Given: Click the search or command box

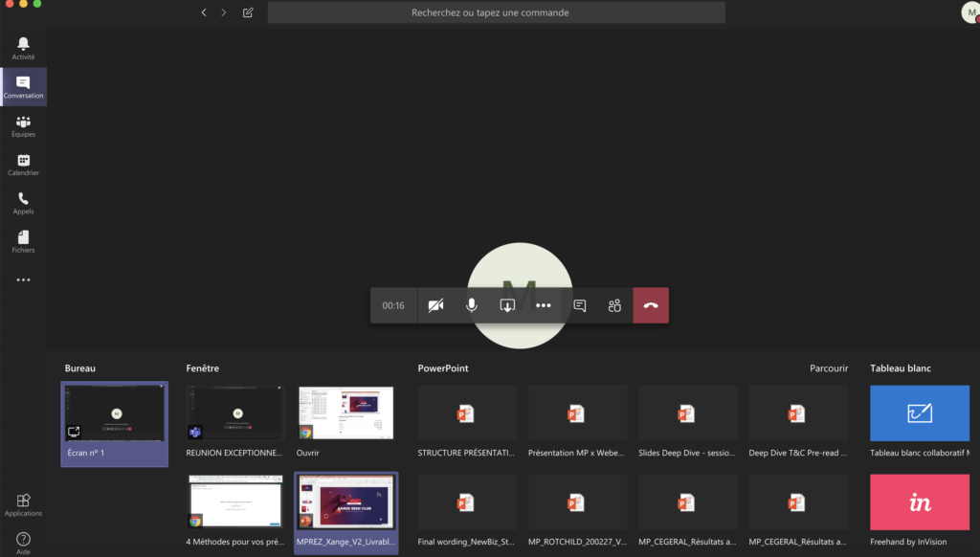Looking at the screenshot, I should 497,12.
